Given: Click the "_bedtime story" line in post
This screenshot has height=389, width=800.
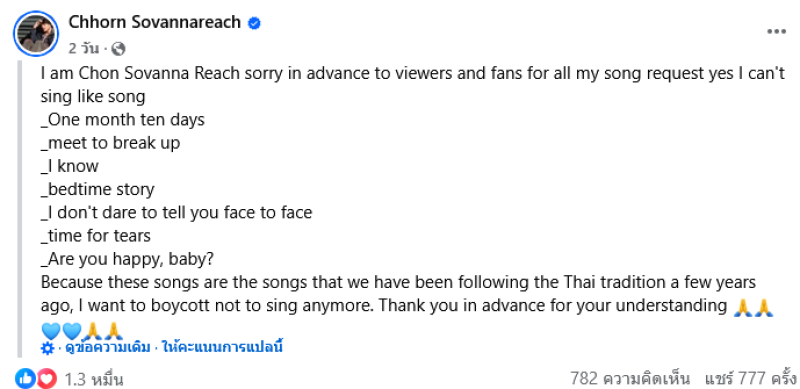Looking at the screenshot, I should [x=97, y=189].
